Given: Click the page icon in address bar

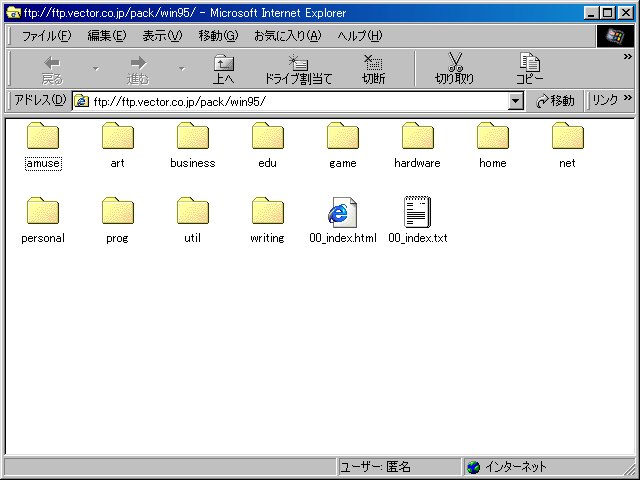Looking at the screenshot, I should (81, 101).
